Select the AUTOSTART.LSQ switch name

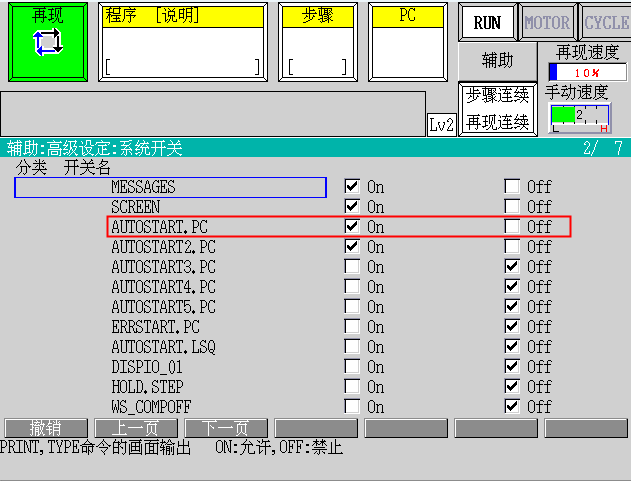[x=163, y=347]
